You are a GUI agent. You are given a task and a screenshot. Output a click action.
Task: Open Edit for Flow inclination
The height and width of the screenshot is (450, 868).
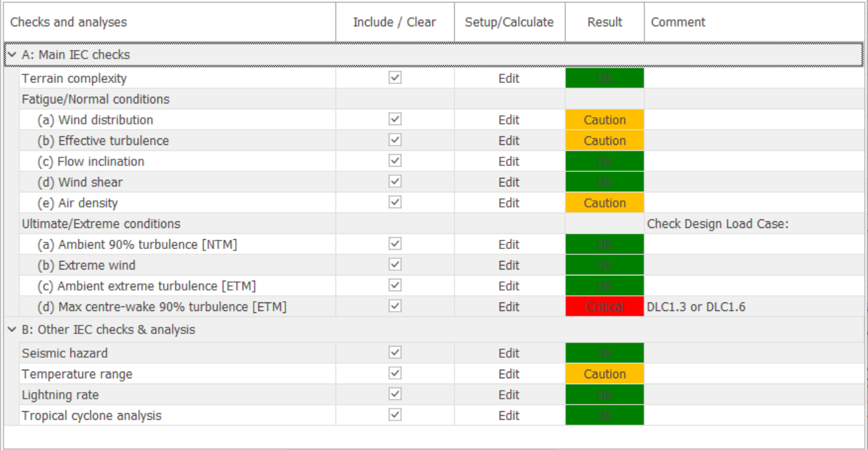click(x=508, y=161)
